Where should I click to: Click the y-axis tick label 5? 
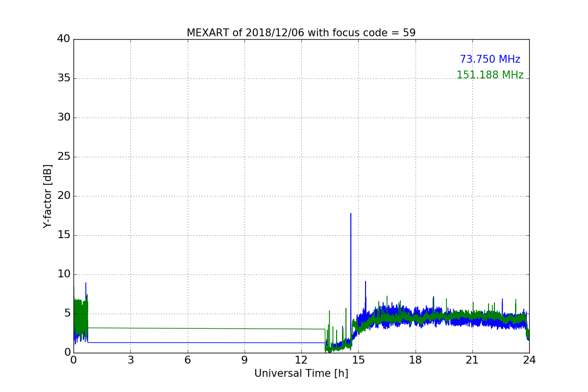[67, 314]
